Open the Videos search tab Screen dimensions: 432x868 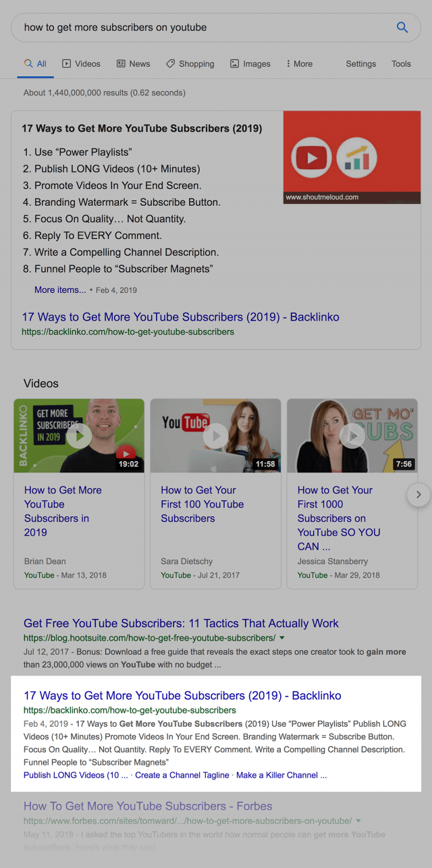pyautogui.click(x=81, y=63)
